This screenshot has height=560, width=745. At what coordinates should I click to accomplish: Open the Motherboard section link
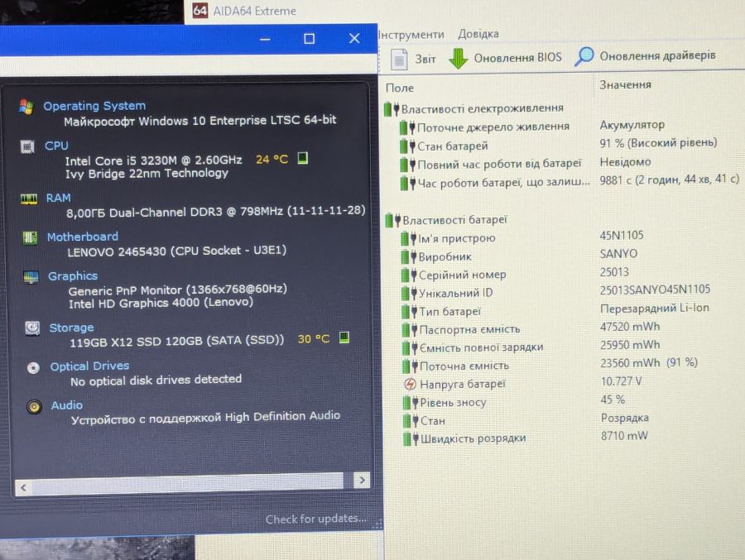click(x=82, y=237)
